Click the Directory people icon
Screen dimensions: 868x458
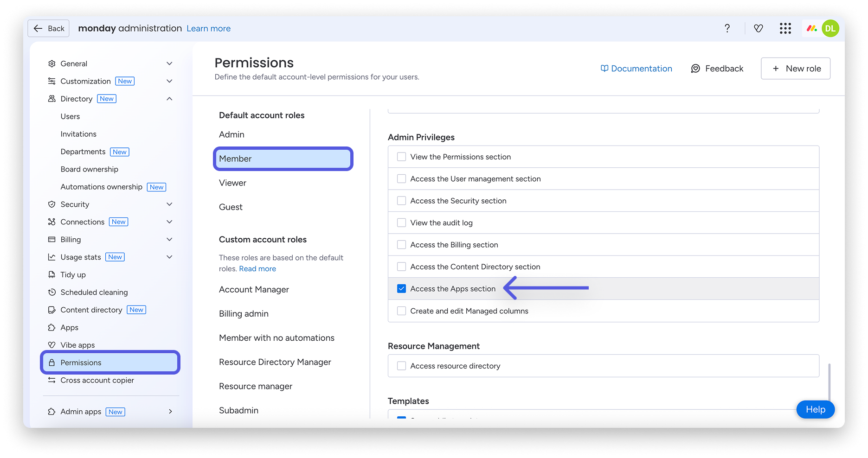[52, 99]
